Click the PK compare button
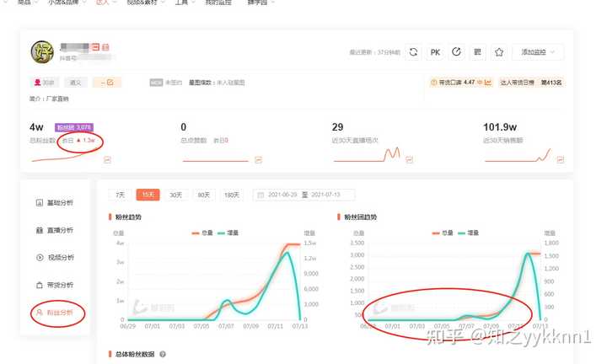 point(435,52)
